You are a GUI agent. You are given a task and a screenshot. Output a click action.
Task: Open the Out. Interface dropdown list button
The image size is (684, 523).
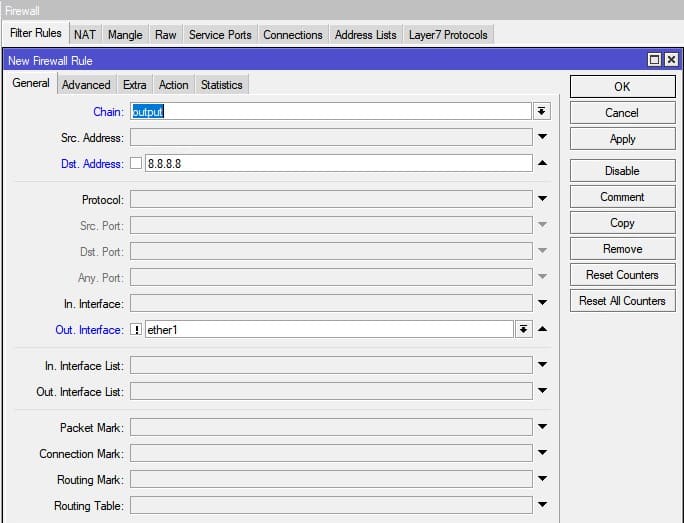click(523, 329)
